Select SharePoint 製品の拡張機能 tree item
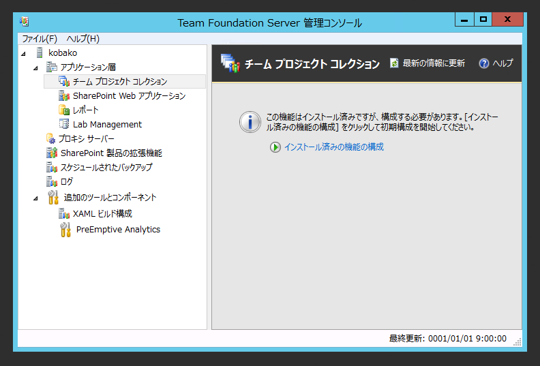The width and height of the screenshot is (540, 366). pos(111,153)
